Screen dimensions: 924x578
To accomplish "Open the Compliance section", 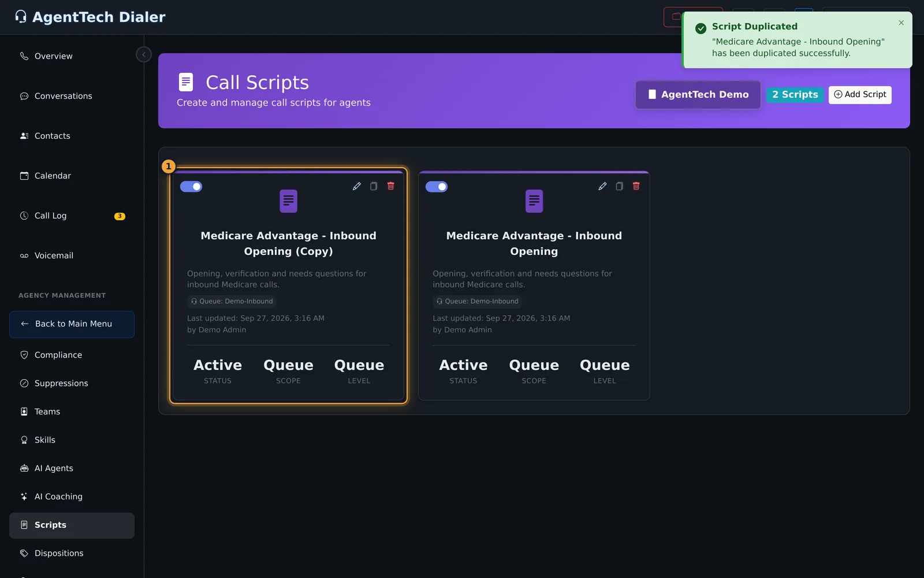I will click(x=72, y=355).
